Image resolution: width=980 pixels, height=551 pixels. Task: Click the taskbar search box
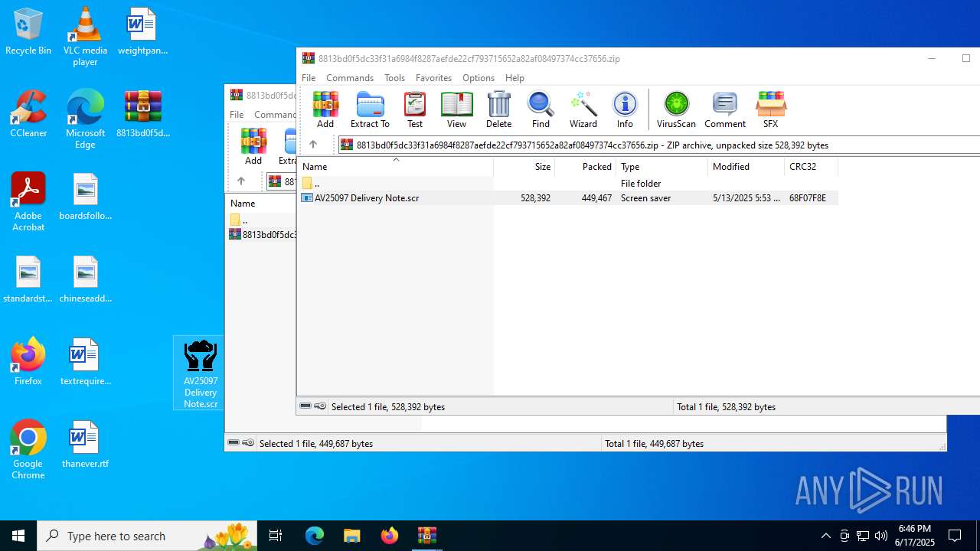coord(148,536)
